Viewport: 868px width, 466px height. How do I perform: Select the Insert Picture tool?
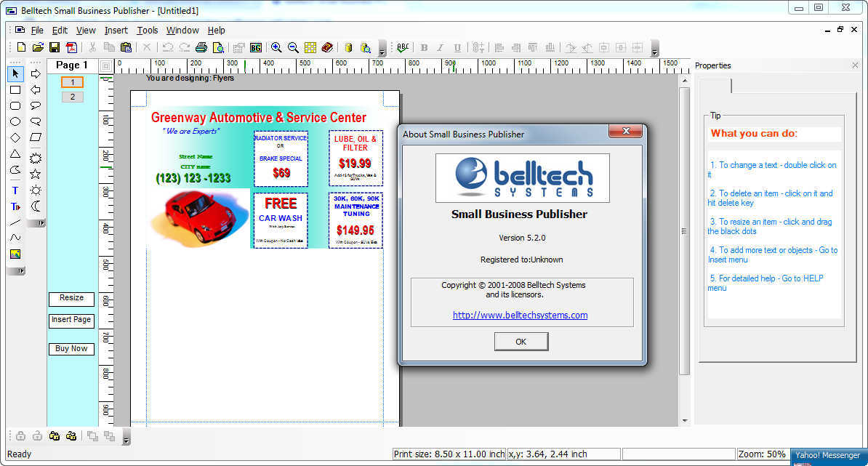pyautogui.click(x=15, y=253)
